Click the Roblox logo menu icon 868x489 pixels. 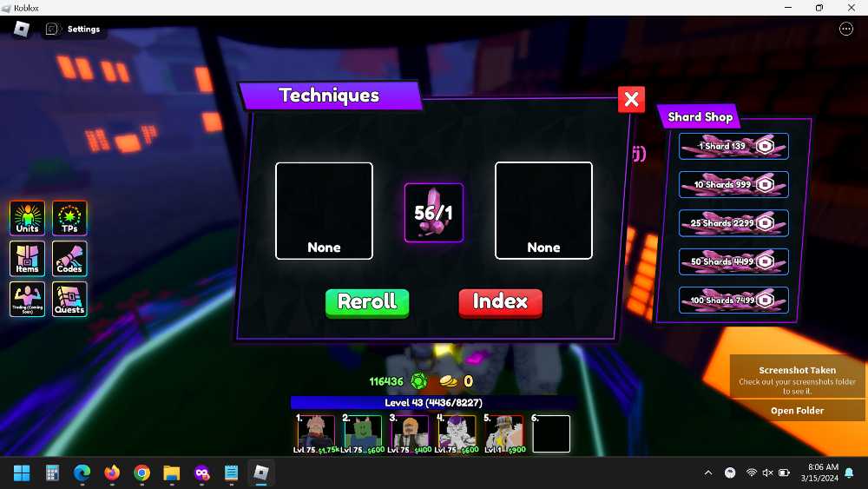click(x=21, y=29)
